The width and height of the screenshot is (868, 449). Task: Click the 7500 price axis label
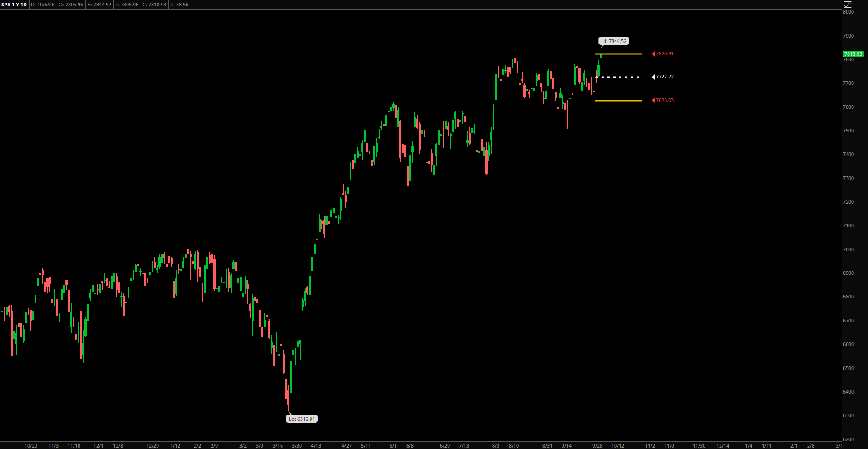click(848, 131)
